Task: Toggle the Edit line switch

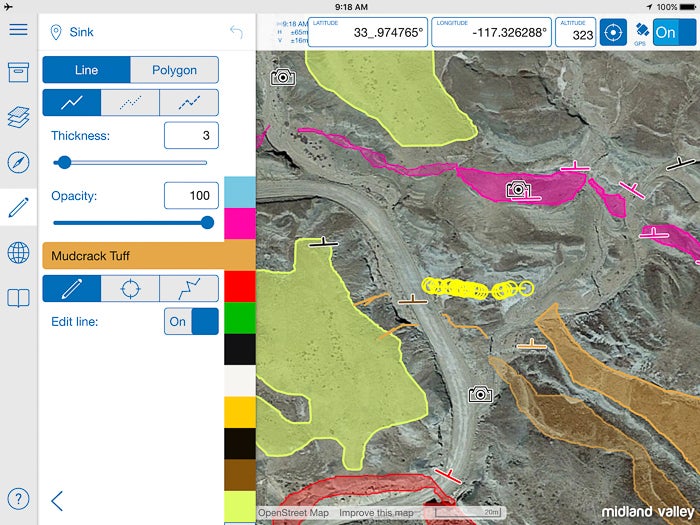Action: [x=191, y=322]
